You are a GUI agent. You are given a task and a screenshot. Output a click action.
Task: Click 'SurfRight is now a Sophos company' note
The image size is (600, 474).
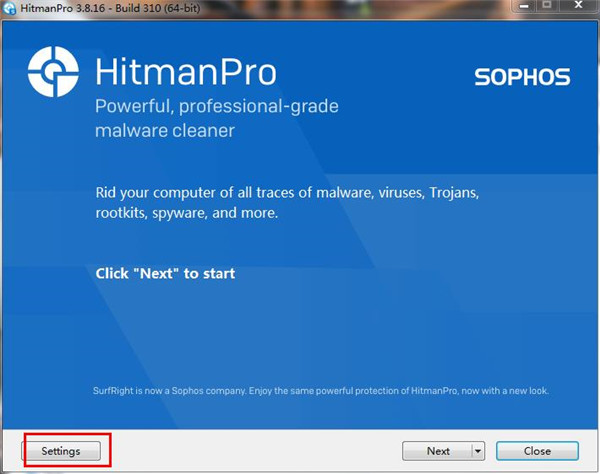[321, 391]
